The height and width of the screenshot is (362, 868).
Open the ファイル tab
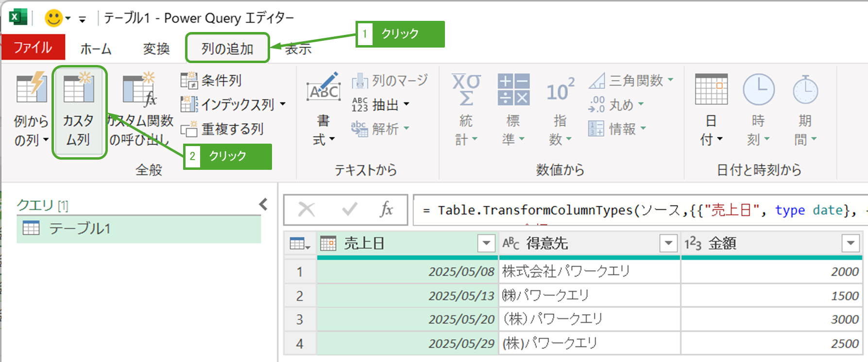click(33, 48)
